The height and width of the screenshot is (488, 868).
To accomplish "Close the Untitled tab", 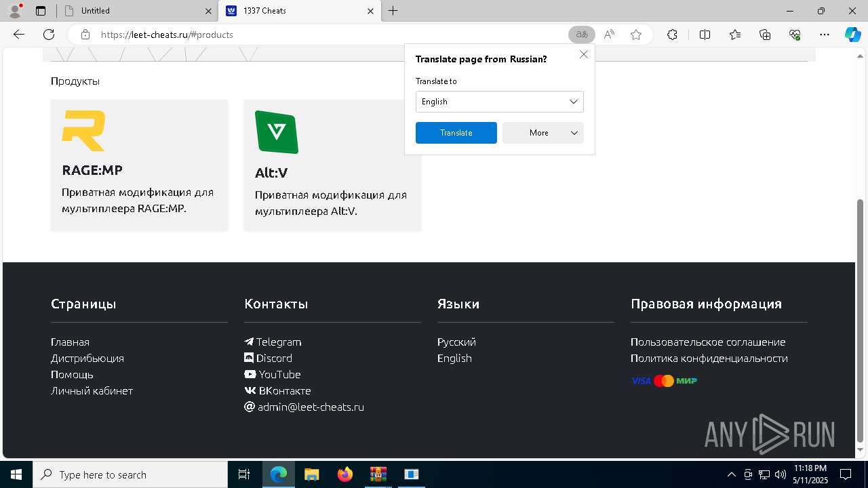I will (208, 11).
